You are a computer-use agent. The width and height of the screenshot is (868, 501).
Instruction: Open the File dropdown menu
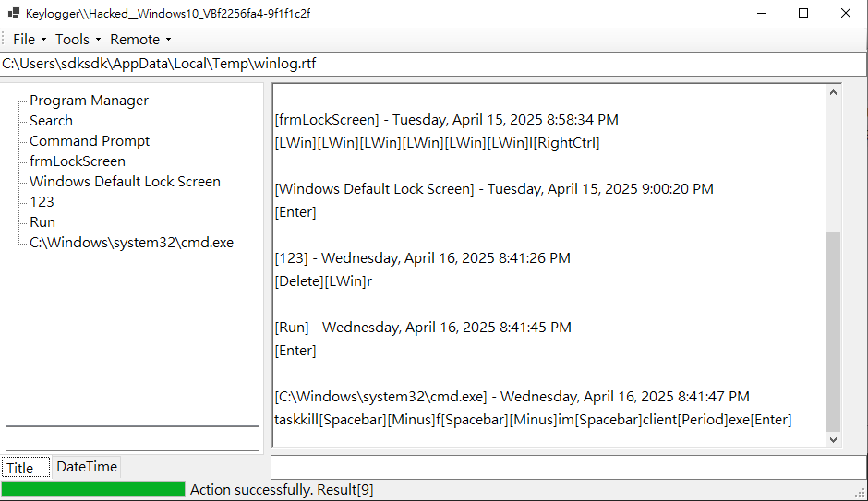(x=30, y=40)
